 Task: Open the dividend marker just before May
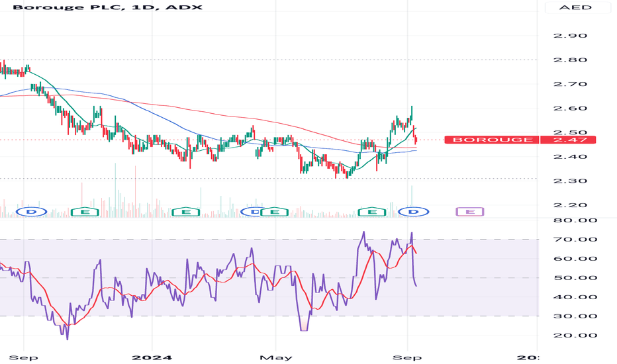(x=250, y=212)
